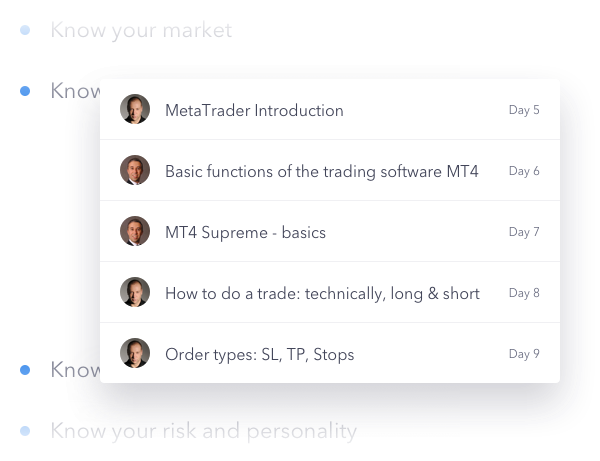
Task: Expand the Know your market section
Action: [141, 30]
